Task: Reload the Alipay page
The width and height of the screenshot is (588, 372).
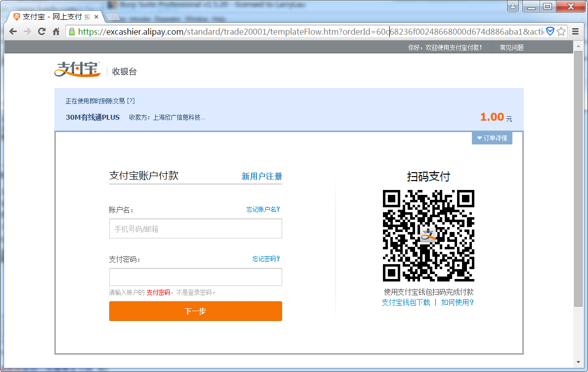Action: (x=42, y=32)
